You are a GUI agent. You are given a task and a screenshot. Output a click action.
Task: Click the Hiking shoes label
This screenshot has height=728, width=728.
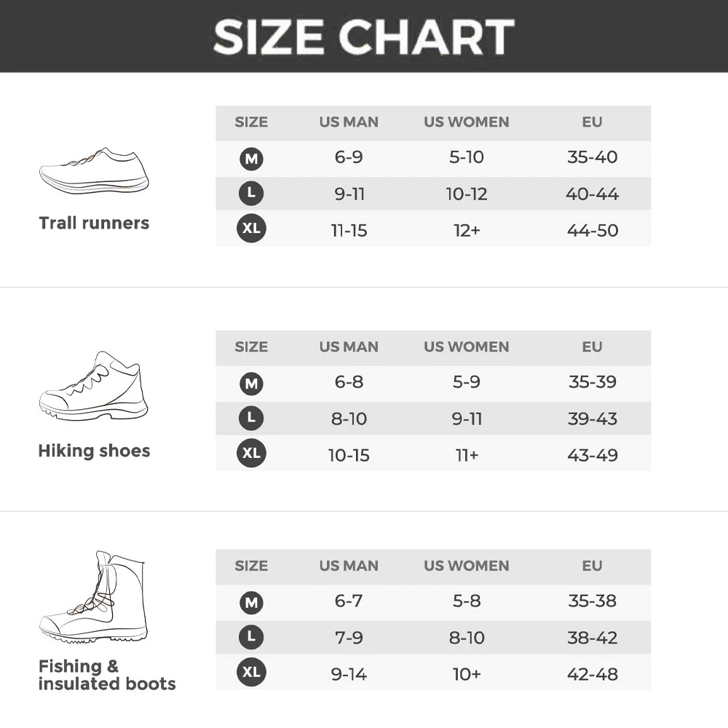coord(94,451)
